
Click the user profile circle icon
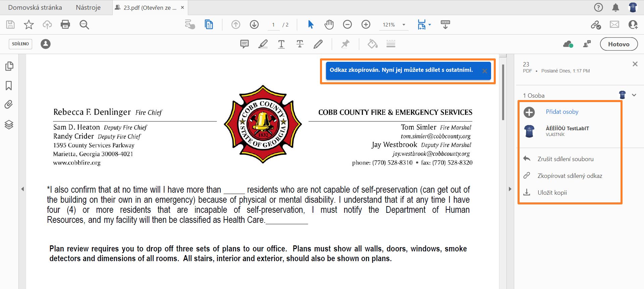(46, 44)
